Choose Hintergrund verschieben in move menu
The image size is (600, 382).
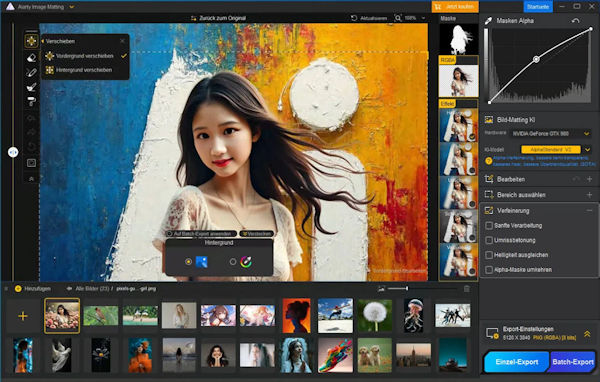tap(84, 70)
